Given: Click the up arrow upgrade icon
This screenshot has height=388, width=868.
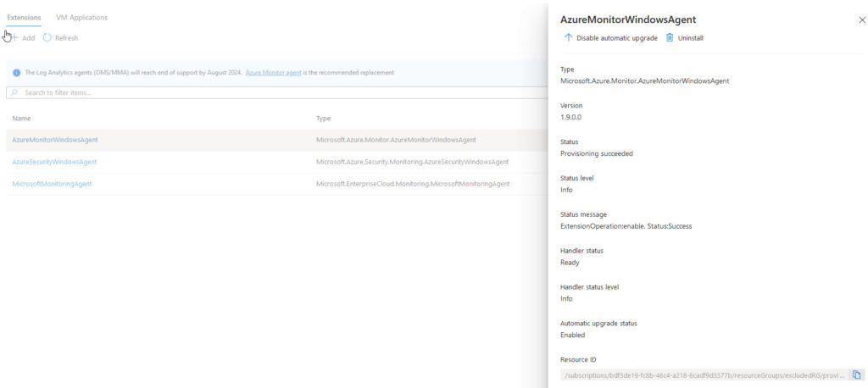Looking at the screenshot, I should (568, 37).
